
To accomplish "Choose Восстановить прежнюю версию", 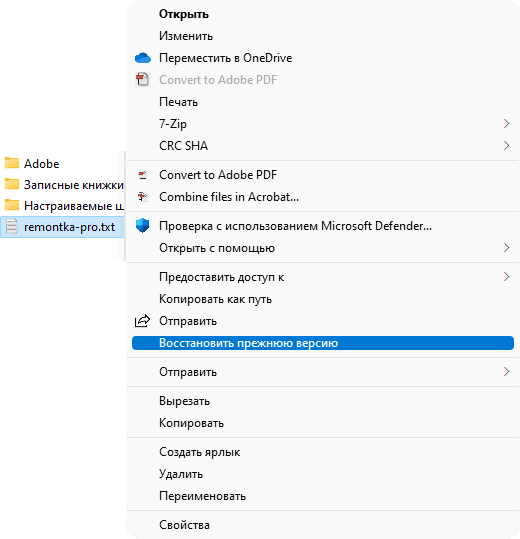I will (x=323, y=343).
